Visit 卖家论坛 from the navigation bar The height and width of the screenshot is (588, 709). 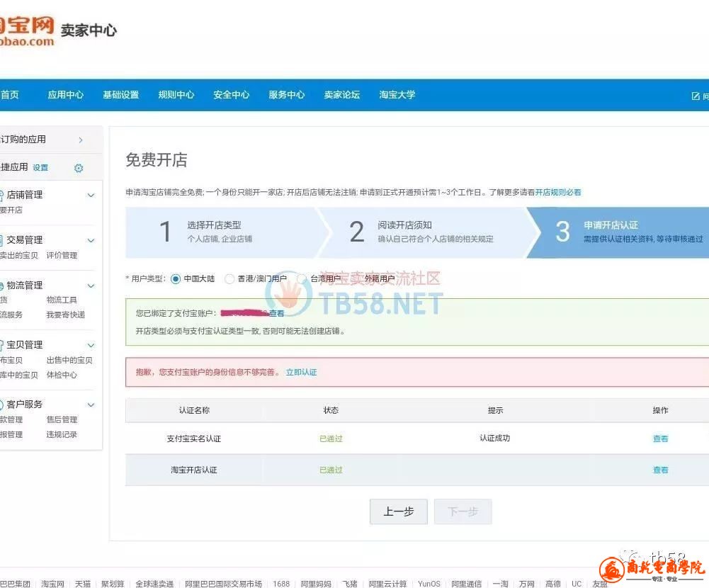pyautogui.click(x=341, y=94)
